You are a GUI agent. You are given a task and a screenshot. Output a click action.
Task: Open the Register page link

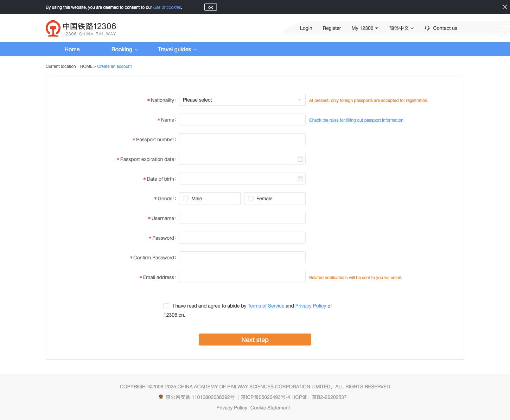coord(332,28)
